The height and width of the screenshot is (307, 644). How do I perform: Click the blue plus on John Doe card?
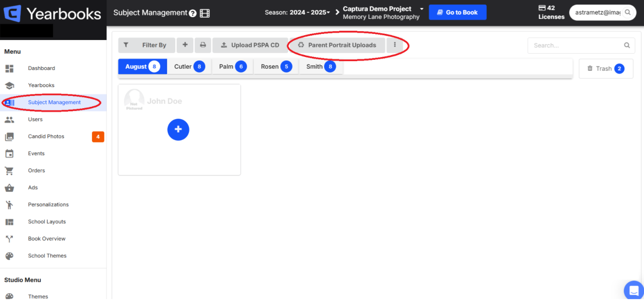[178, 129]
